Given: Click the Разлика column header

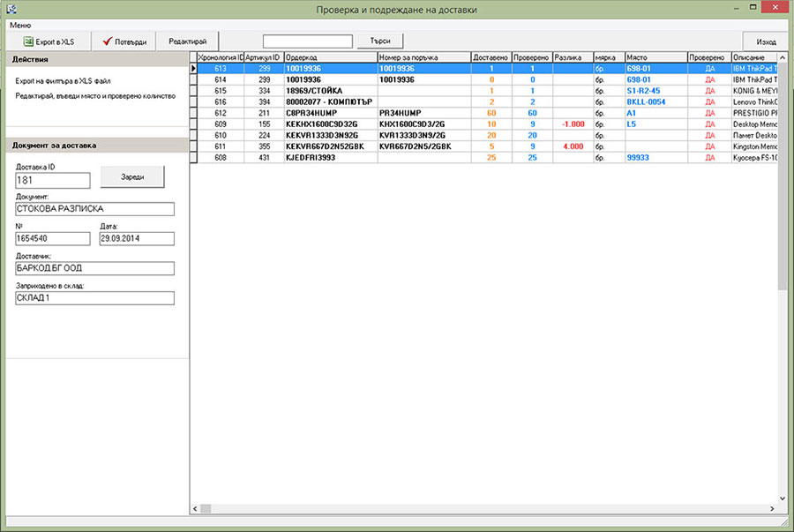Looking at the screenshot, I should click(573, 57).
